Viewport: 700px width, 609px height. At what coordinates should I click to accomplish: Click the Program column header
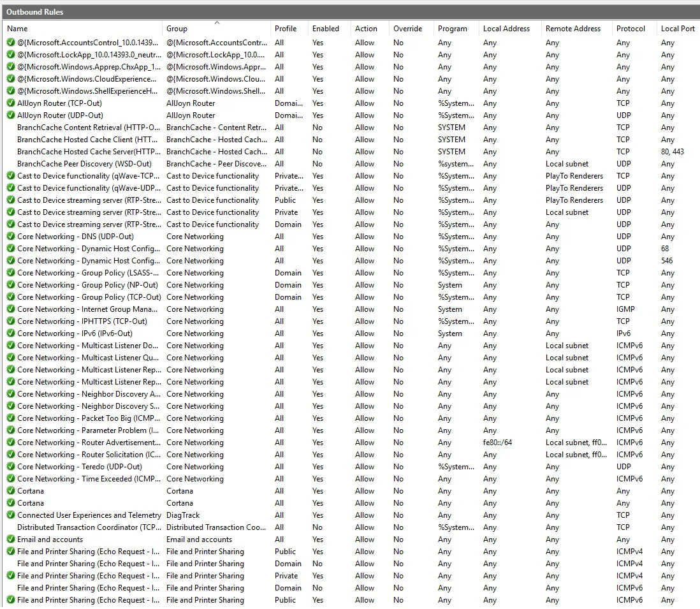pyautogui.click(x=456, y=29)
